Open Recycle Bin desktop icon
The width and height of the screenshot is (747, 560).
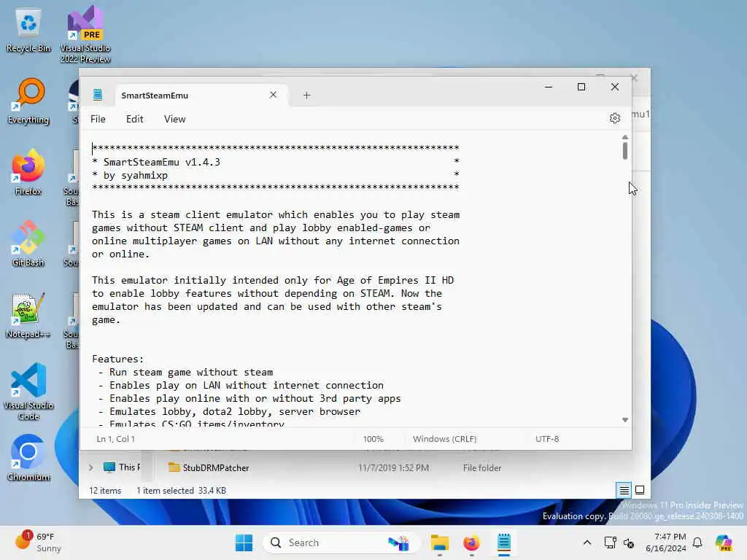[28, 31]
